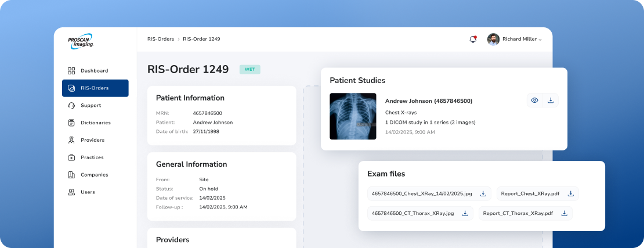Click the From value Site
This screenshot has height=248, width=644.
click(204, 179)
